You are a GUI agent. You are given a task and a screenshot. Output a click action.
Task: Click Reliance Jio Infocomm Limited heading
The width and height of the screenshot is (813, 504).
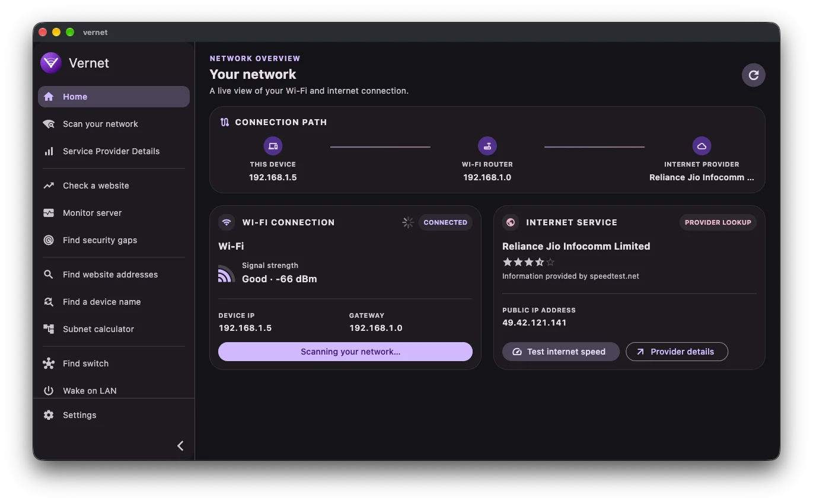coord(576,246)
